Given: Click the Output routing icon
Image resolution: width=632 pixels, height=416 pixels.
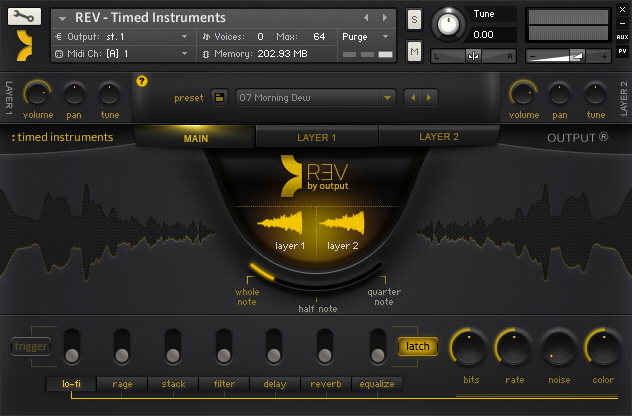Looking at the screenshot, I should pos(59,37).
